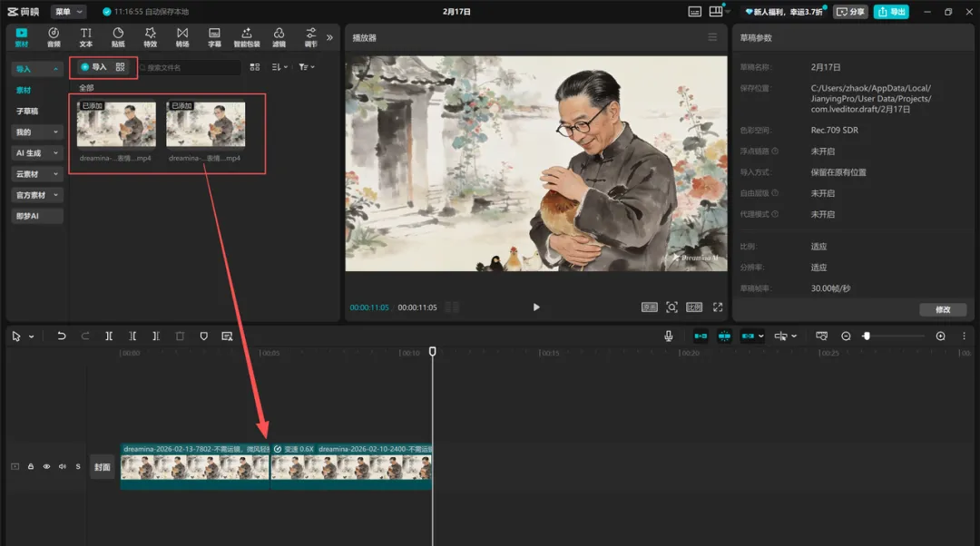Open pointer tool mode dropdown
This screenshot has height=546, width=980.
pos(31,336)
